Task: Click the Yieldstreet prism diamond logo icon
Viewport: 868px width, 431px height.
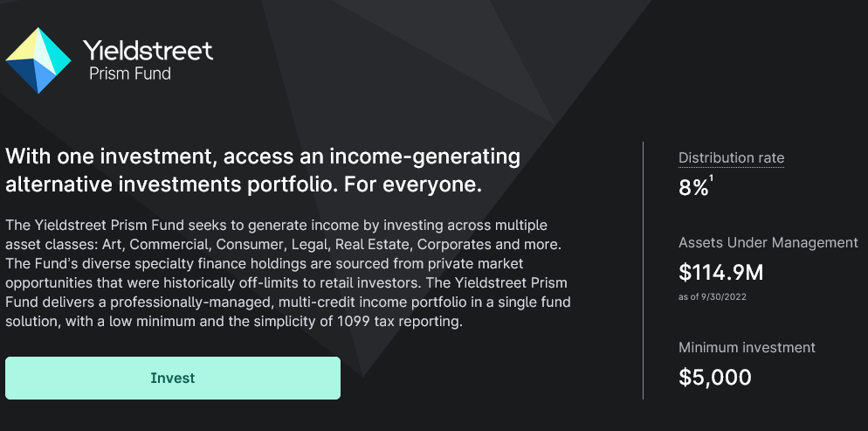Action: pyautogui.click(x=38, y=60)
